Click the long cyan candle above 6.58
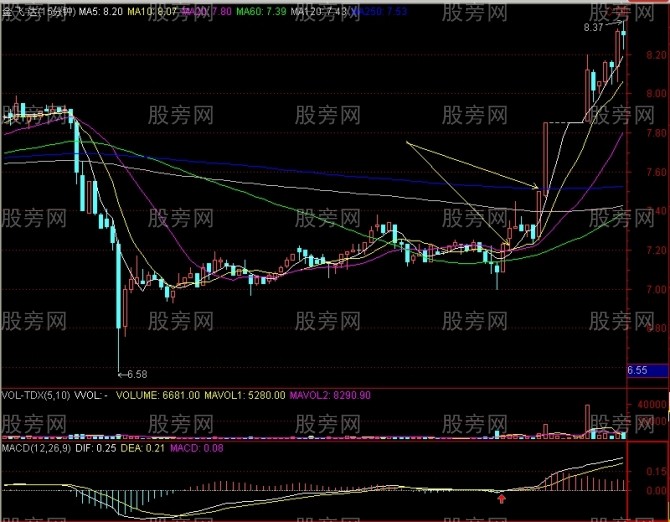The height and width of the screenshot is (522, 670). [119, 286]
